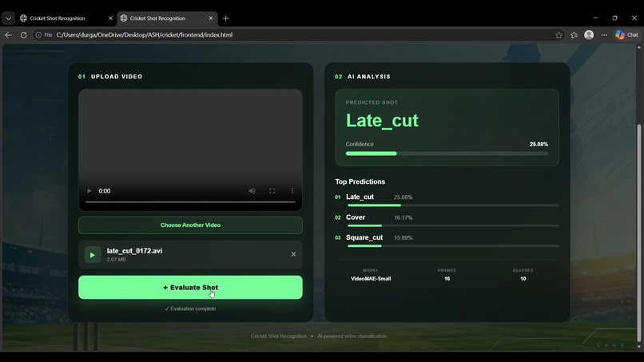Screen dimensions: 644x362
Task: Click the browser back arrow
Action: 8,35
